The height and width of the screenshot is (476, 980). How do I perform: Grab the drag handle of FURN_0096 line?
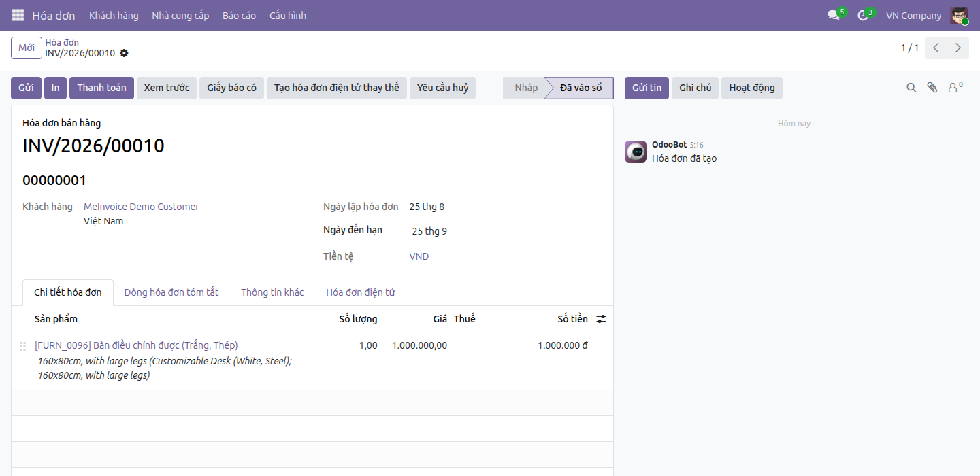[22, 346]
